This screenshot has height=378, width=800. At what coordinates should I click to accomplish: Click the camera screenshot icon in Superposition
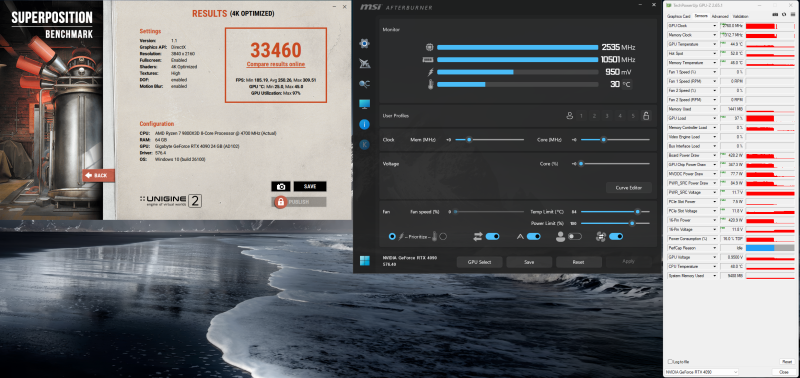tap(281, 187)
